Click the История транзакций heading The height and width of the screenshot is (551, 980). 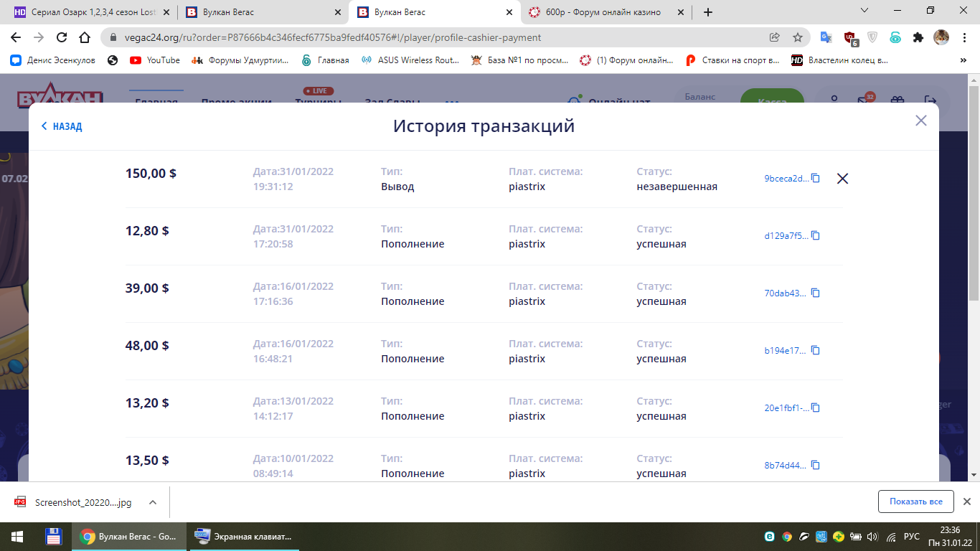pyautogui.click(x=484, y=126)
